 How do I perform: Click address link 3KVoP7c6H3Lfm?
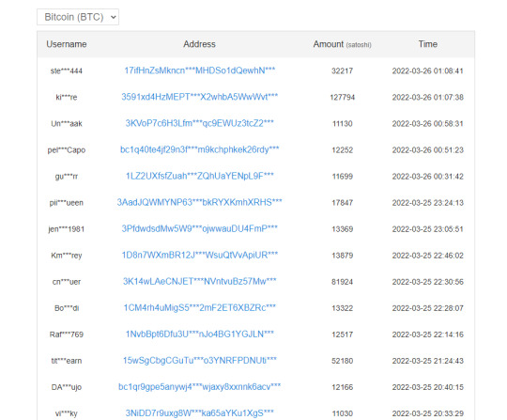pyautogui.click(x=199, y=123)
